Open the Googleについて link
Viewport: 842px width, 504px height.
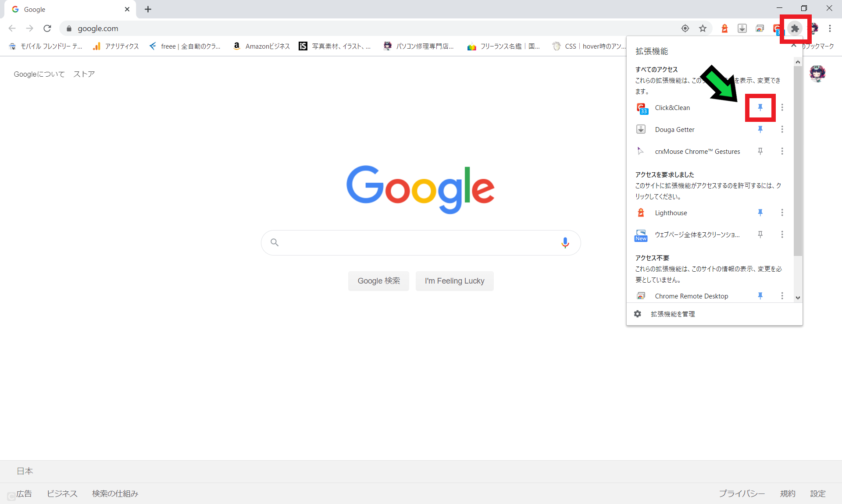tap(39, 74)
